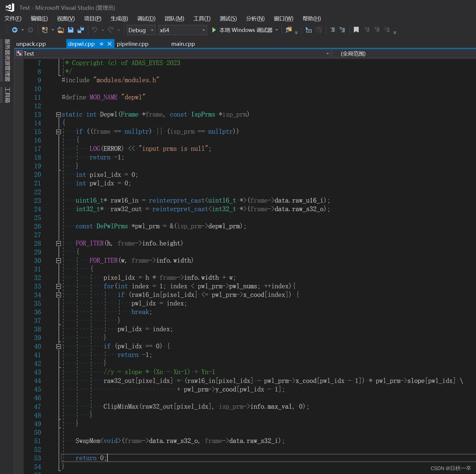Open the 调试(D) Debug menu
This screenshot has height=474, width=476.
pyautogui.click(x=146, y=19)
